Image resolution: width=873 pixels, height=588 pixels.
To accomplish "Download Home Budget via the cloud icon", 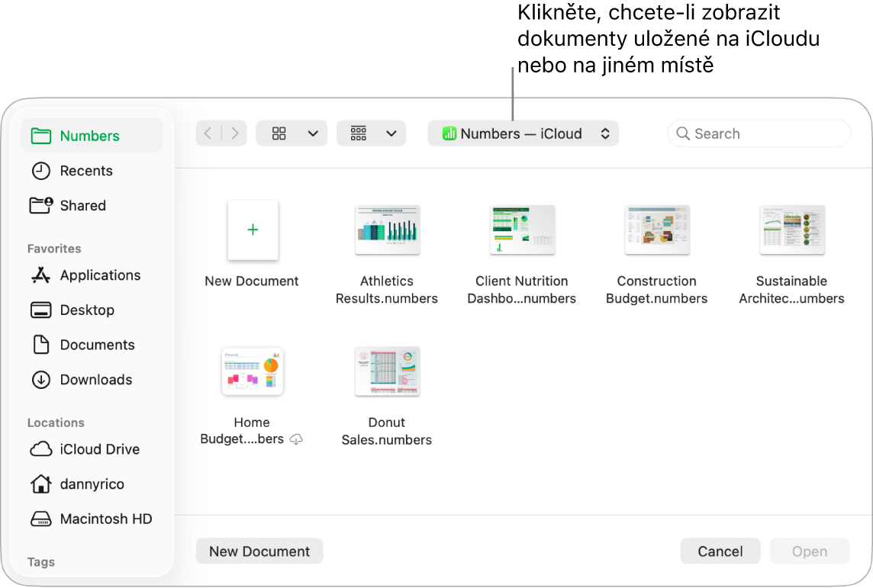I will pyautogui.click(x=296, y=439).
